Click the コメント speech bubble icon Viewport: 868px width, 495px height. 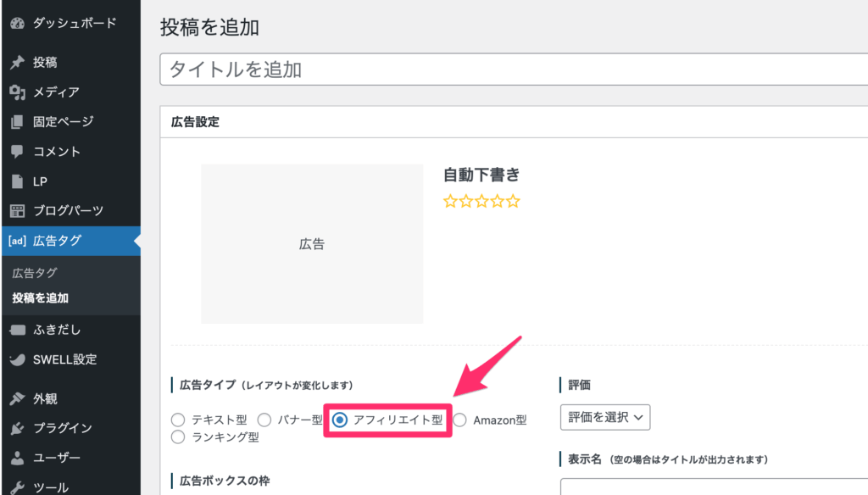tap(17, 152)
